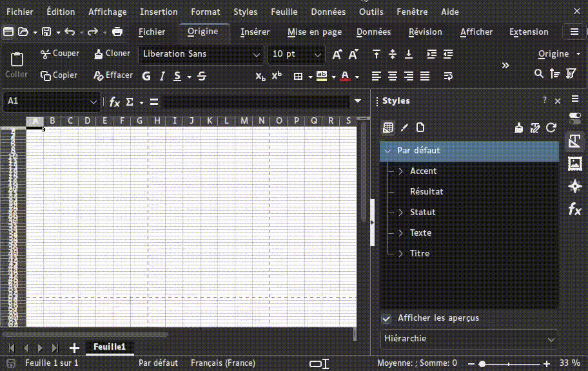Apply subscript formatting

(260, 77)
